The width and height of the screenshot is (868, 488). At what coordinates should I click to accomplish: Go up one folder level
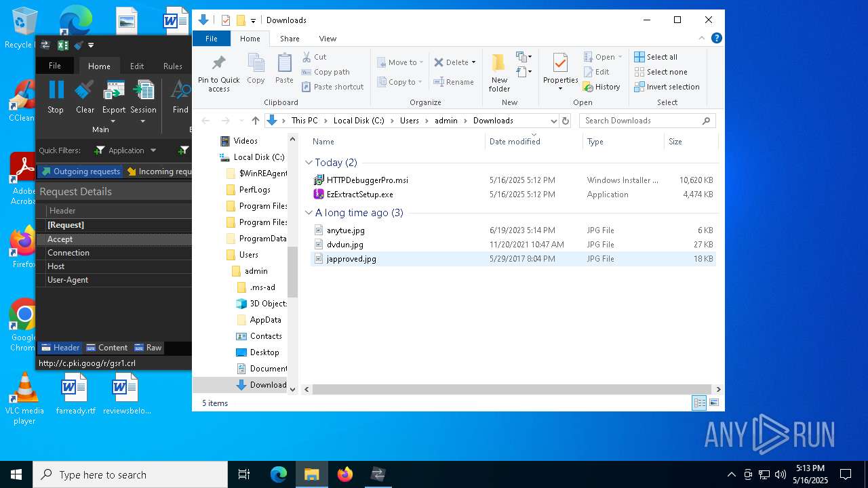pos(255,121)
